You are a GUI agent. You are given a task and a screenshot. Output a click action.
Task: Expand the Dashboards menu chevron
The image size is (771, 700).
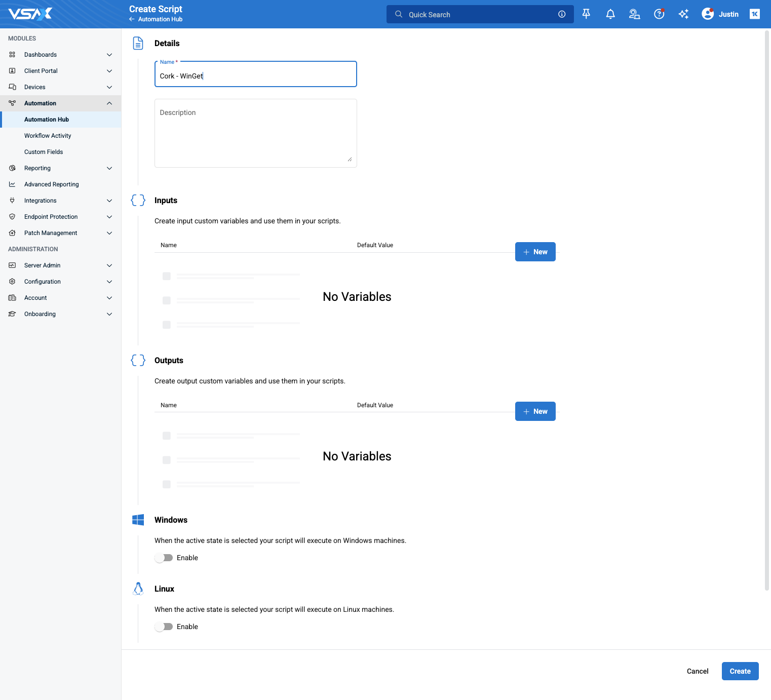(109, 55)
